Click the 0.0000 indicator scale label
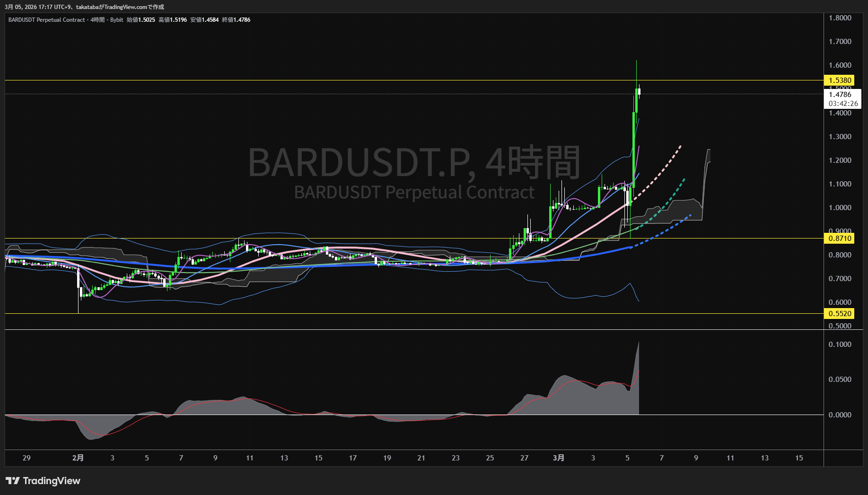This screenshot has width=868, height=495. [x=840, y=415]
